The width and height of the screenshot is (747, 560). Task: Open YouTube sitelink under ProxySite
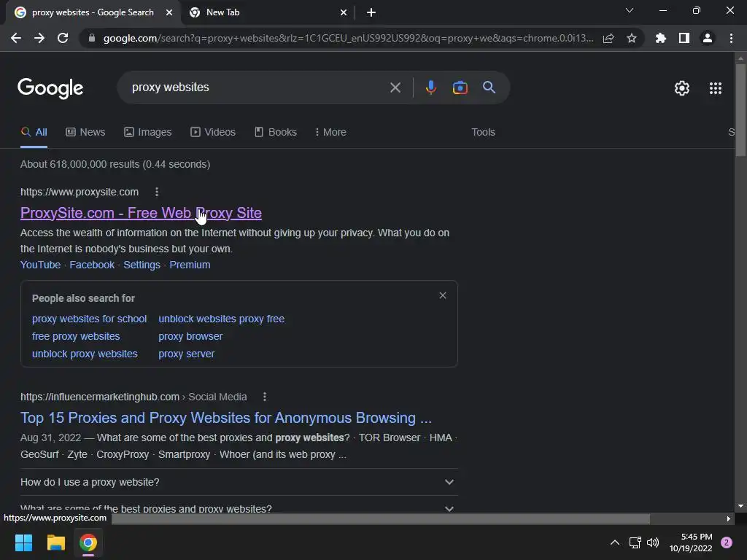coord(41,265)
